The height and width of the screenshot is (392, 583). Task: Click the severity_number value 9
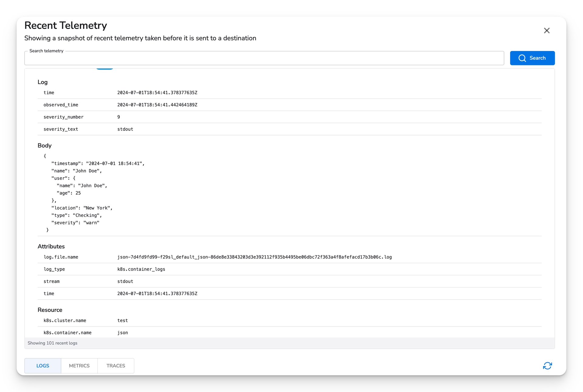point(119,117)
